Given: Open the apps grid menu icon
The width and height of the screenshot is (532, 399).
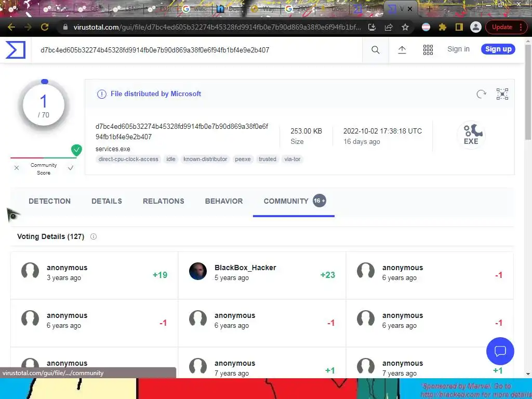Looking at the screenshot, I should click(x=428, y=50).
